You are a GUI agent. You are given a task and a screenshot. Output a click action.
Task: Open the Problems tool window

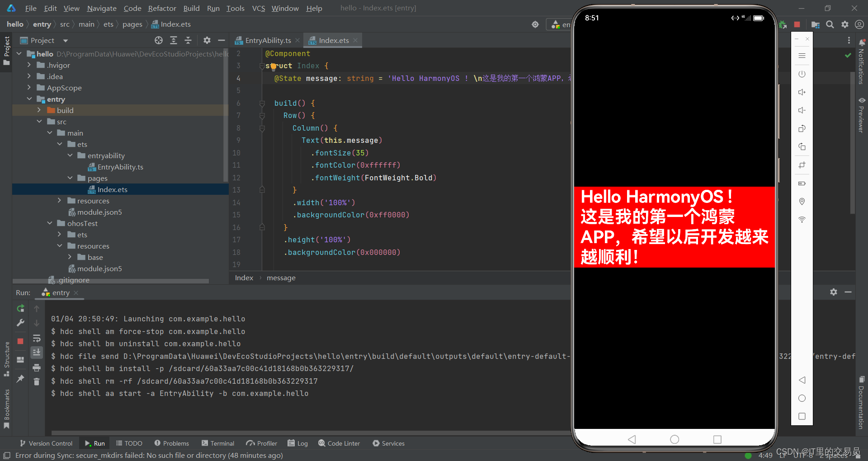pyautogui.click(x=172, y=443)
